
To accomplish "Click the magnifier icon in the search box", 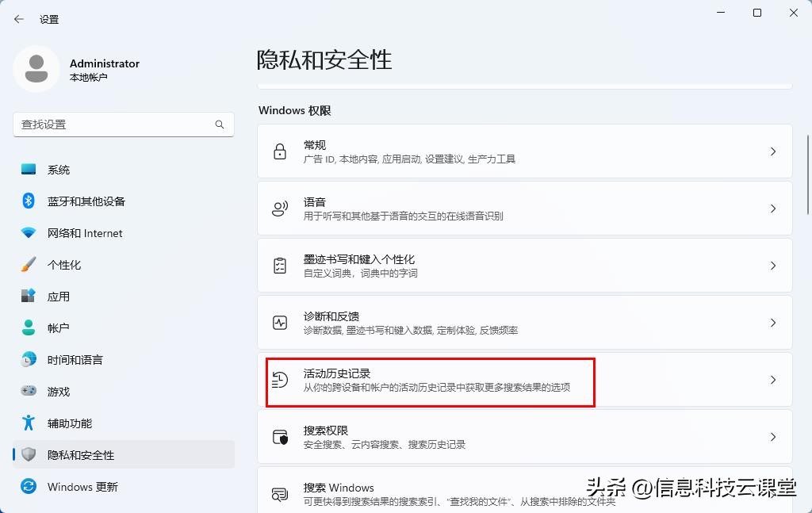I will (x=220, y=124).
